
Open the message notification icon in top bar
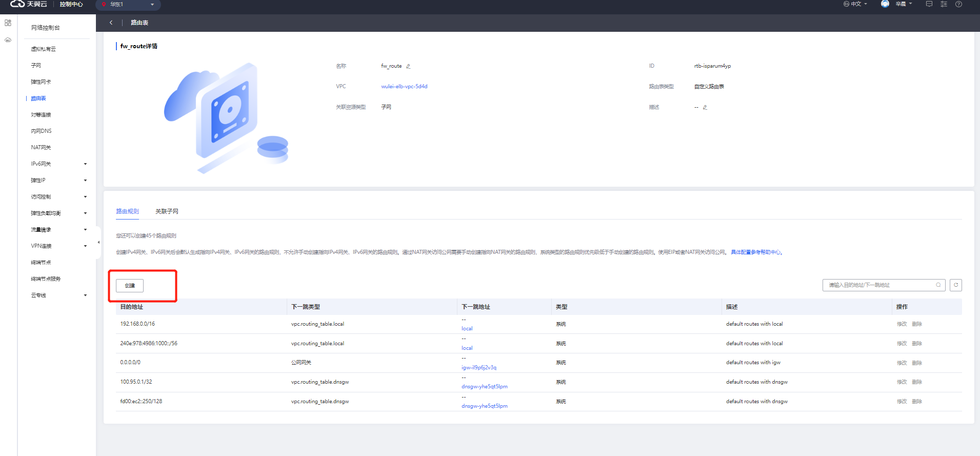[x=929, y=4]
